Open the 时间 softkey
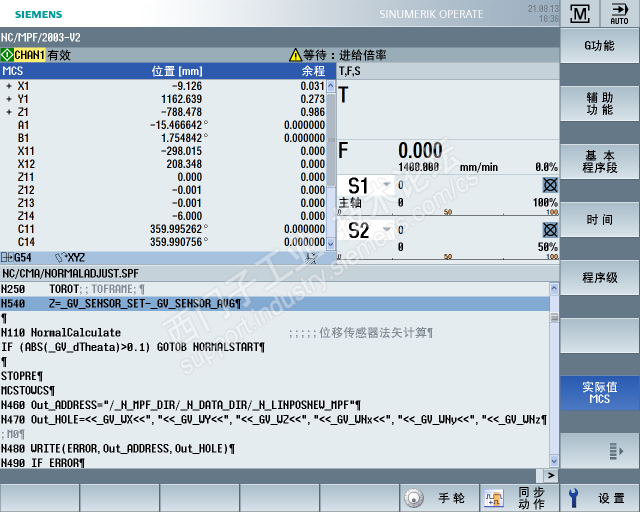The image size is (640, 512). 600,220
